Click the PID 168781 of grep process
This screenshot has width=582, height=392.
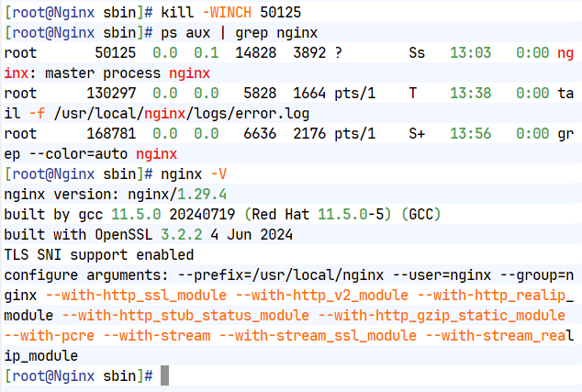coord(111,134)
